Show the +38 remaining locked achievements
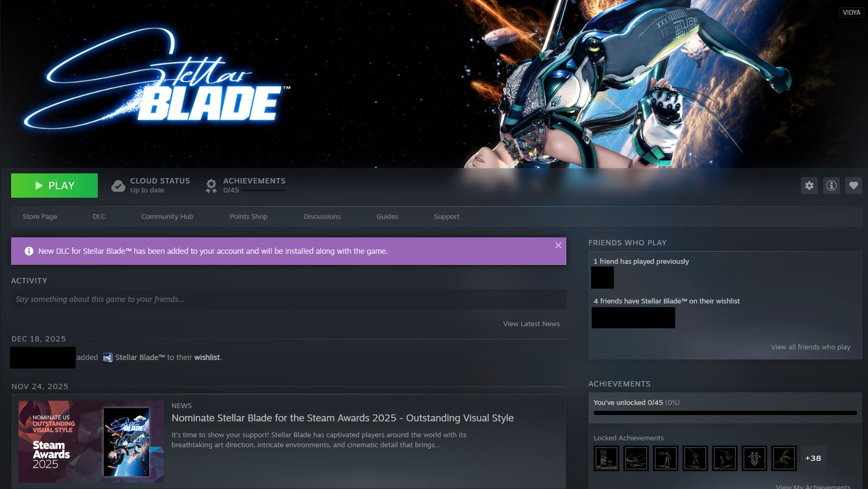This screenshot has height=489, width=868. tap(813, 458)
